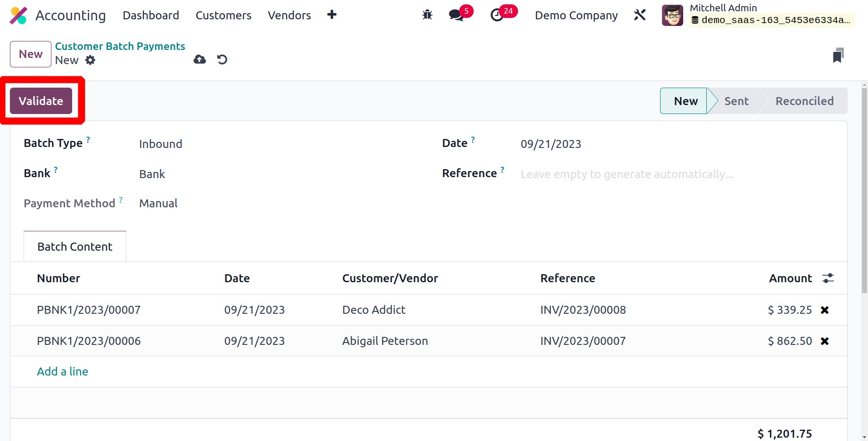Click the cloud upload save icon
868x441 pixels.
[200, 59]
